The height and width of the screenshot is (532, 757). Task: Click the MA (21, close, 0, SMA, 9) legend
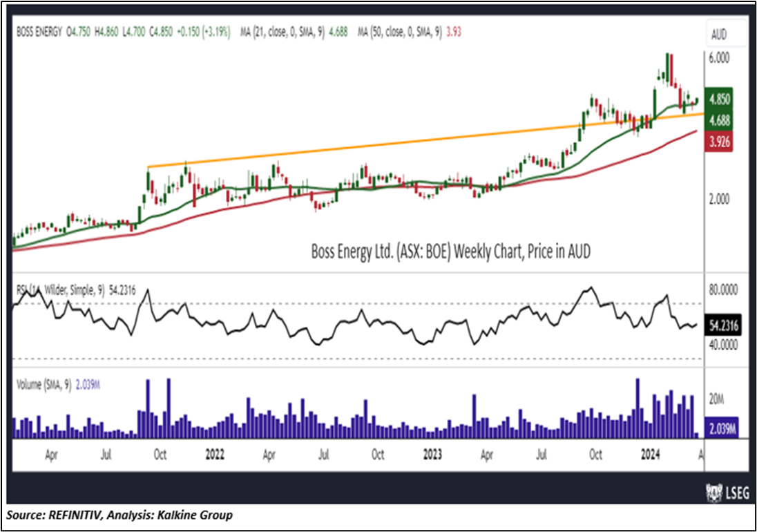pos(282,32)
